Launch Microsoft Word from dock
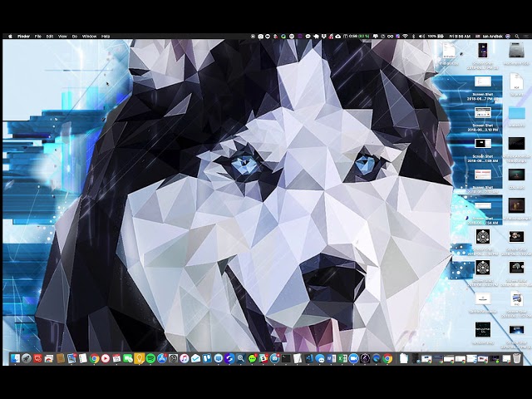The image size is (532, 399). (x=331, y=358)
